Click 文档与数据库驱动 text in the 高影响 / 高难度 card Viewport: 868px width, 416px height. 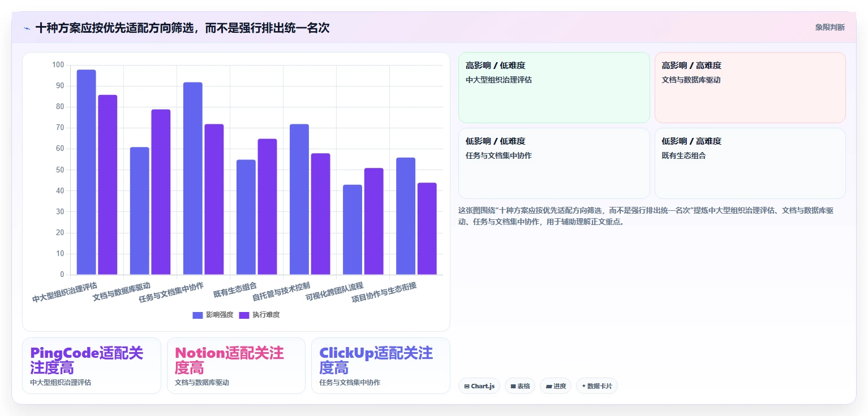click(691, 80)
